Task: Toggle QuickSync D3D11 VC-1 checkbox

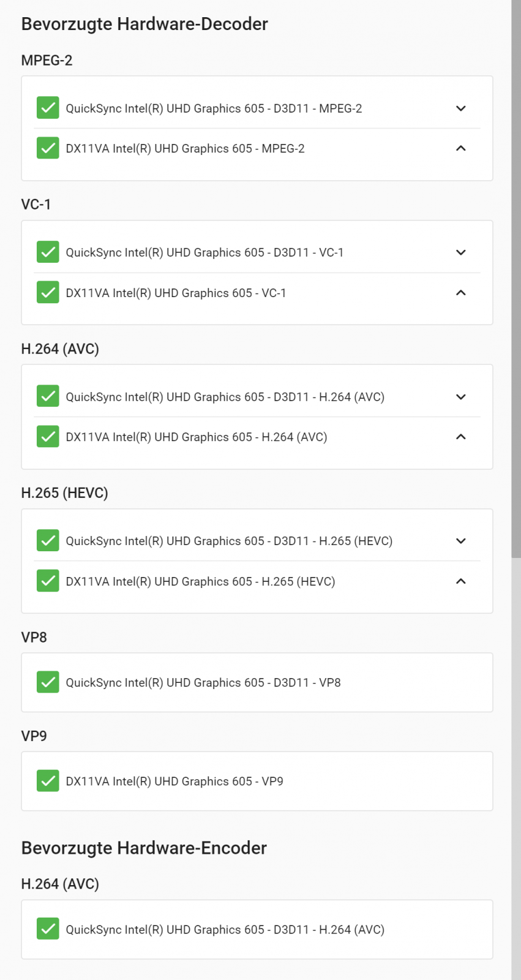Action: 48,252
